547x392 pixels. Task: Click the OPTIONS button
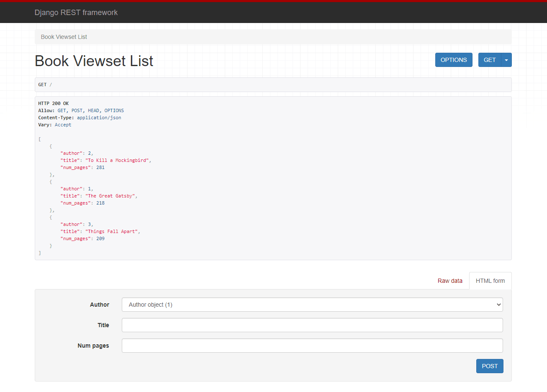(x=454, y=59)
